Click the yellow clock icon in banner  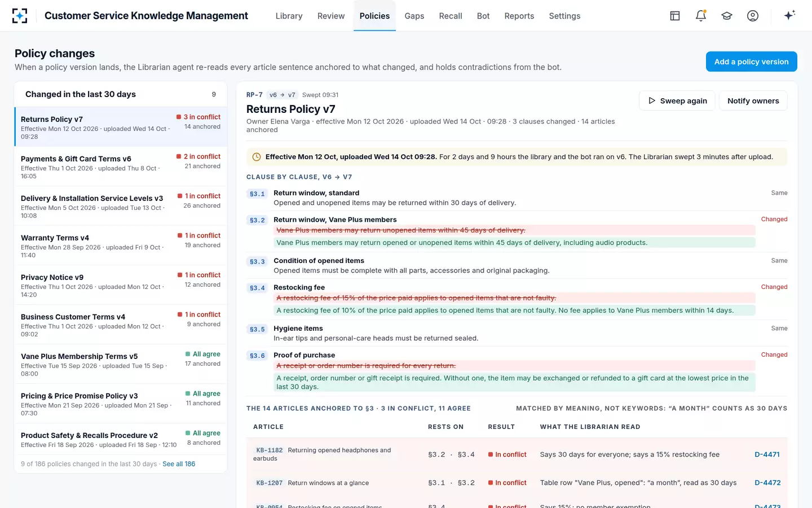click(257, 157)
